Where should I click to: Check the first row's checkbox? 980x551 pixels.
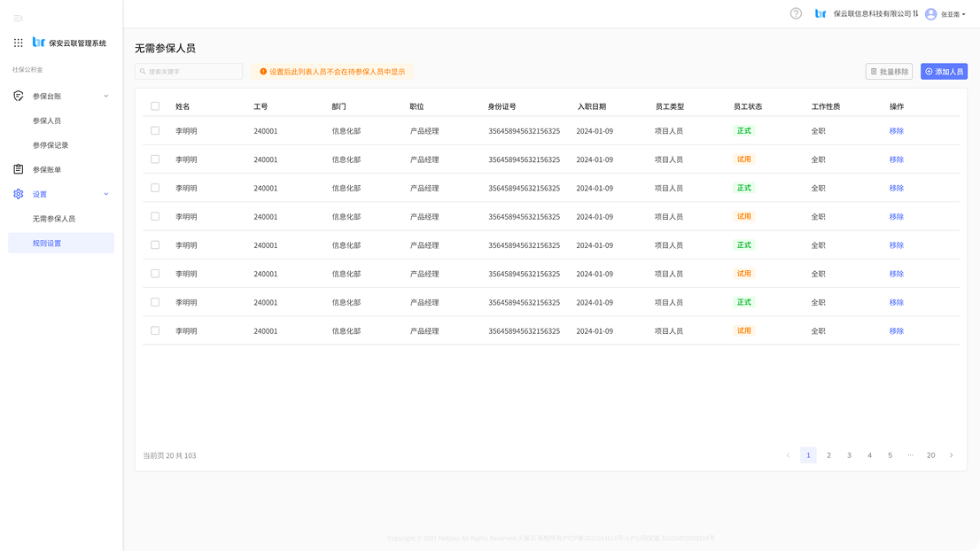click(x=155, y=130)
